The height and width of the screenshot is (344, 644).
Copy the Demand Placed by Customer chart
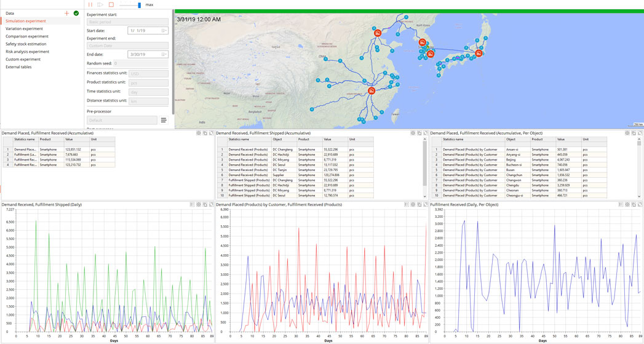[419, 204]
